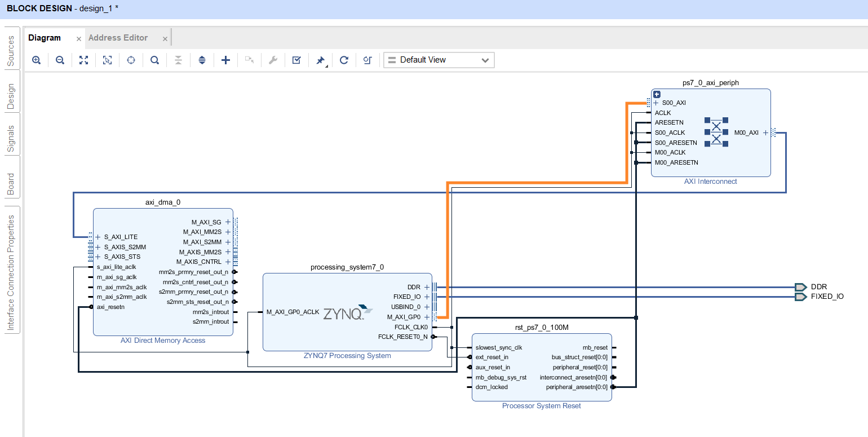
Task: Open the Search objects tool
Action: tap(154, 60)
